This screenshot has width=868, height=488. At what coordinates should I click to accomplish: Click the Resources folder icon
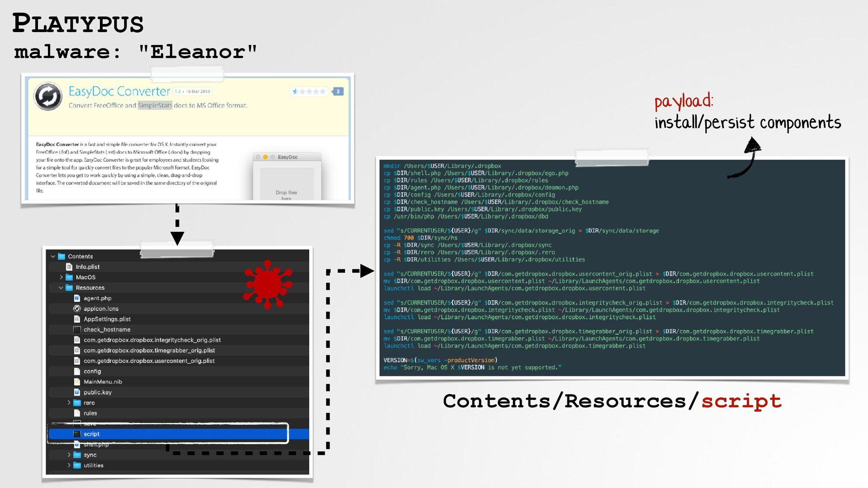pyautogui.click(x=69, y=287)
